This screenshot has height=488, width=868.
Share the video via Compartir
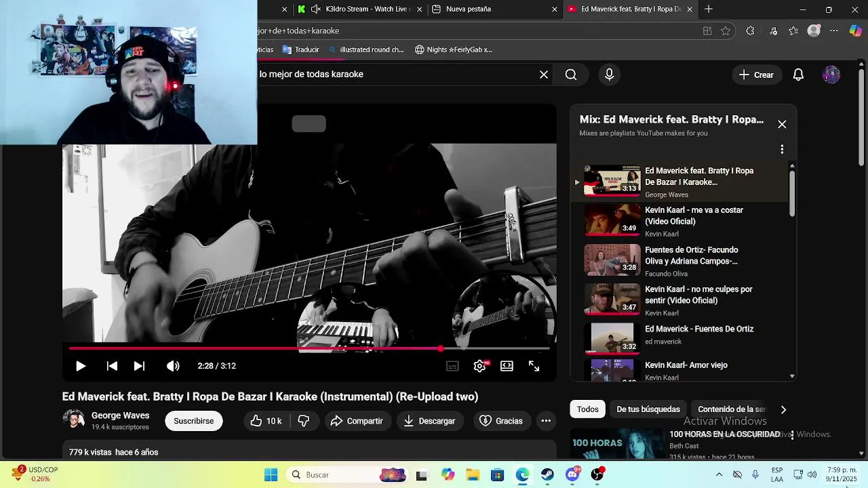(357, 421)
